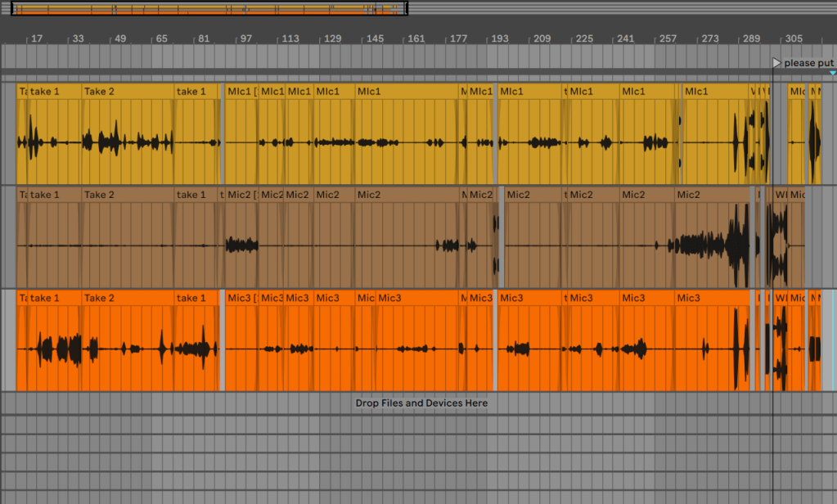Click the play triangle of the "please put" locator
The width and height of the screenshot is (837, 504).
click(x=776, y=63)
